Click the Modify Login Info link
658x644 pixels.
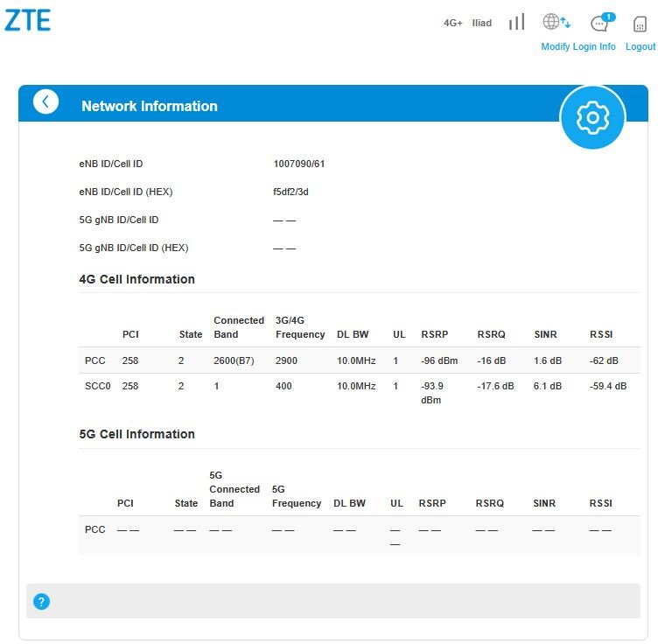click(577, 46)
